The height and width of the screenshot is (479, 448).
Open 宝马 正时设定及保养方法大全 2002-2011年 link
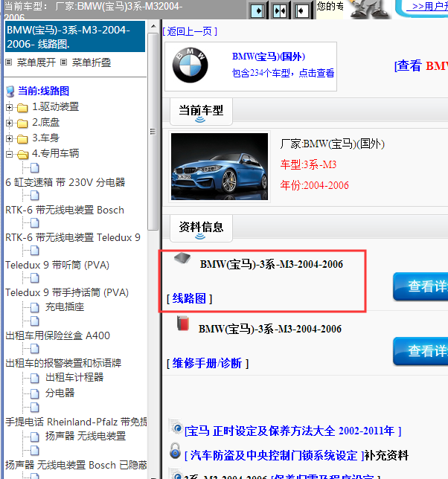tap(292, 431)
